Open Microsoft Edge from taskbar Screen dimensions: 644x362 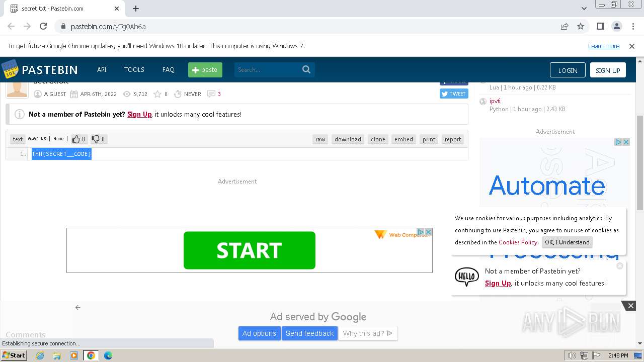108,355
